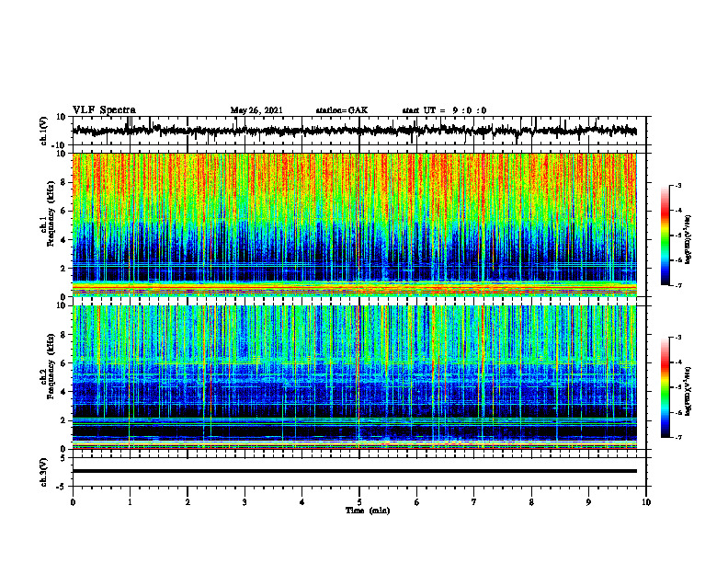Click inside the ch.2 spectrogram panel
Screen dimensions: 728x563
pyautogui.click(x=355, y=377)
